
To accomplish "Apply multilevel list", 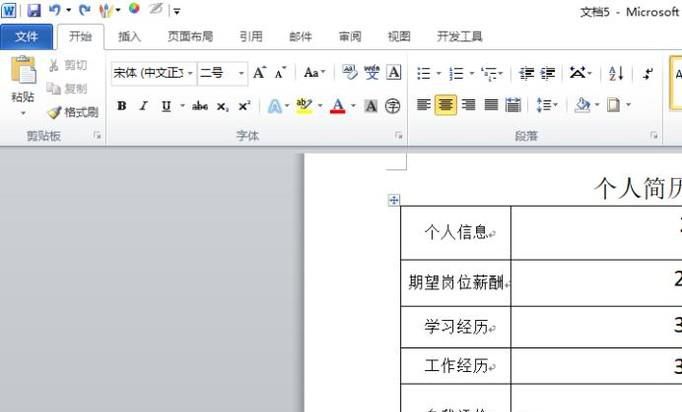I will [x=492, y=74].
